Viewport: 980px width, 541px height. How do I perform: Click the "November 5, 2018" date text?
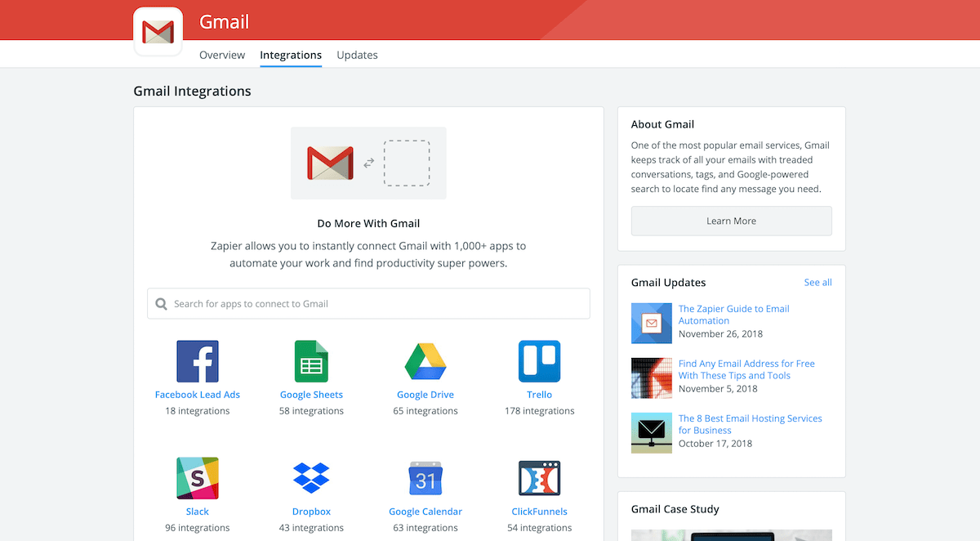click(x=718, y=388)
